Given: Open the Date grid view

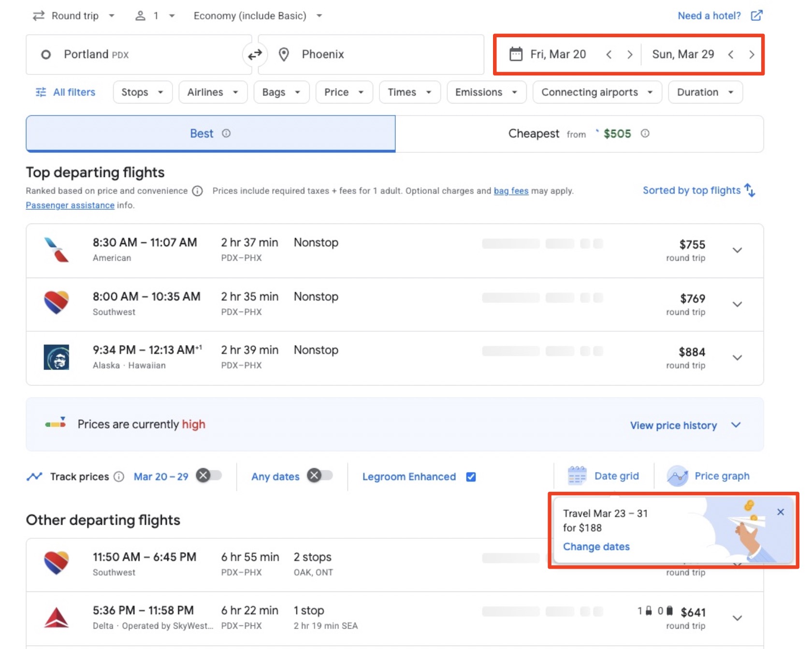Looking at the screenshot, I should coord(604,476).
